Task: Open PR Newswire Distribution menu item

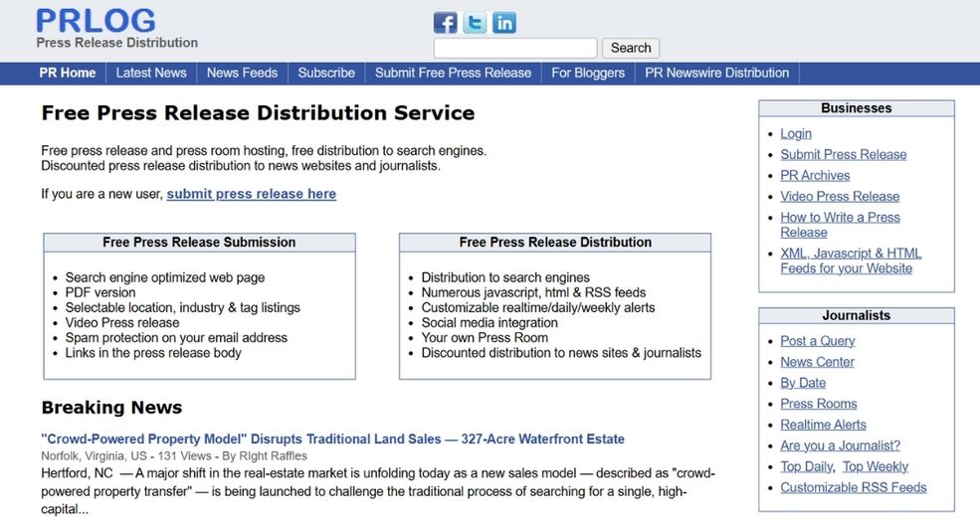Action: pos(716,73)
